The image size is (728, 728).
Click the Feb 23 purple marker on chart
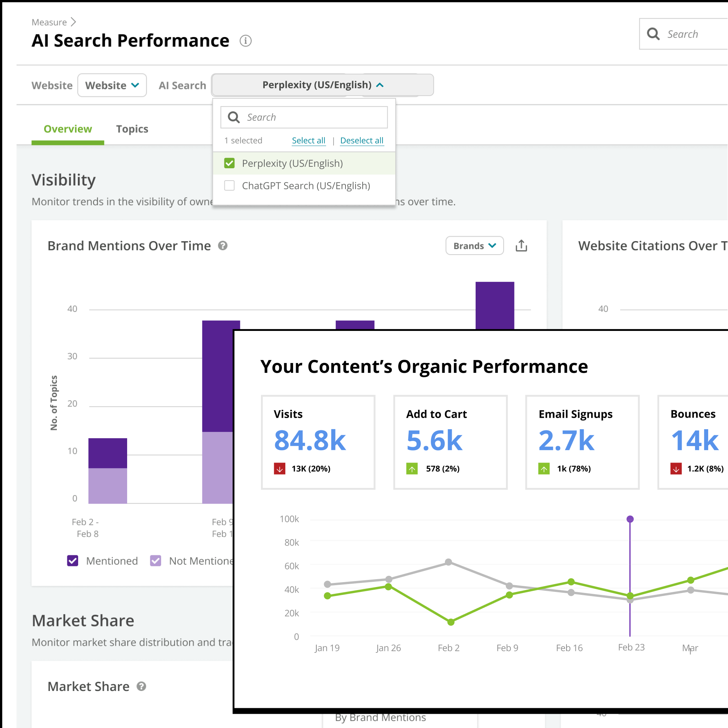point(630,519)
